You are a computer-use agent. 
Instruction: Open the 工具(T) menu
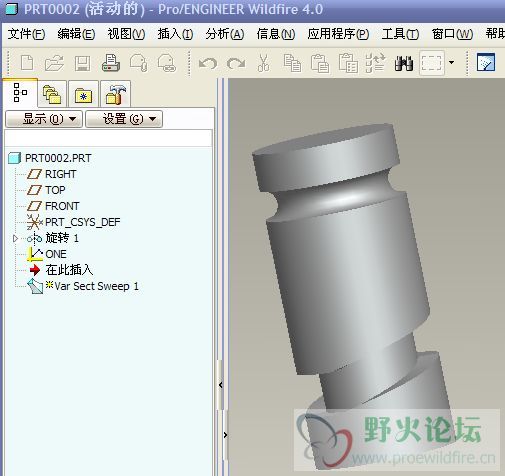click(400, 34)
